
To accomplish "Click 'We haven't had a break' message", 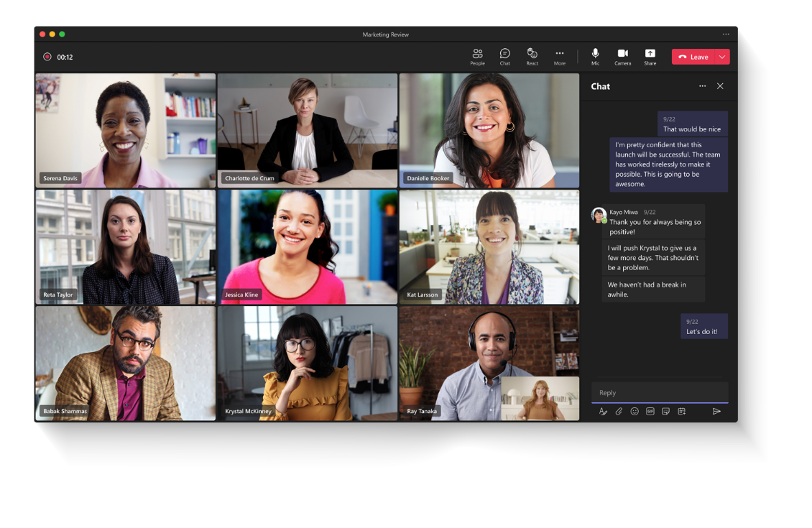I will 653,290.
